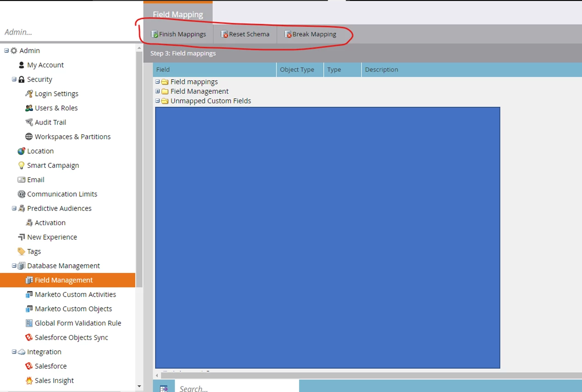Click the Email envelope icon
The width and height of the screenshot is (582, 392).
pos(22,180)
